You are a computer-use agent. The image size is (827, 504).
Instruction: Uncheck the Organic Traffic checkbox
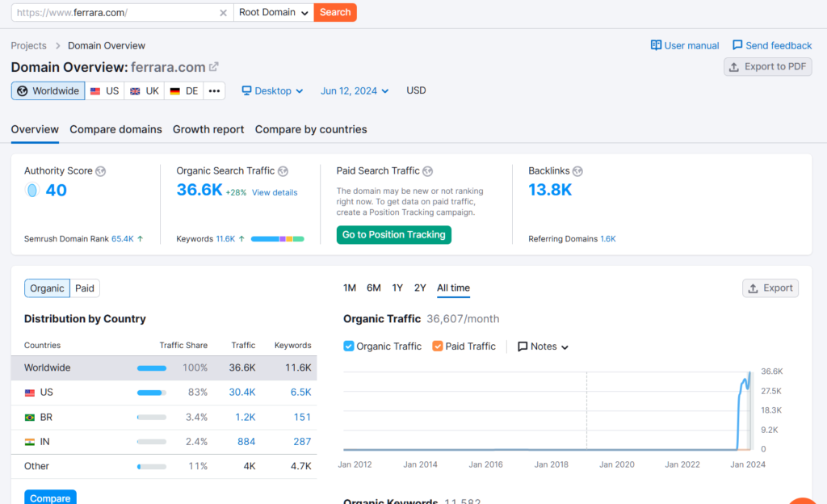coord(349,346)
